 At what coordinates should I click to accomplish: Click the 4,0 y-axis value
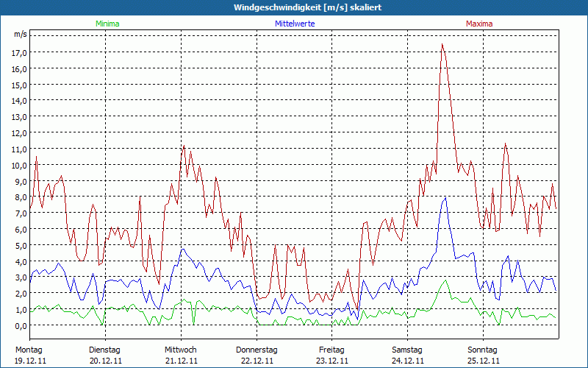(x=21, y=262)
